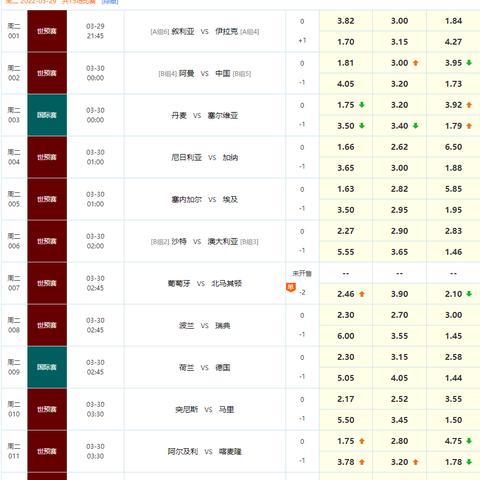This screenshot has height=480, width=480.
Task: Choose odds 2.58 for 德国 to win
Action: [453, 357]
